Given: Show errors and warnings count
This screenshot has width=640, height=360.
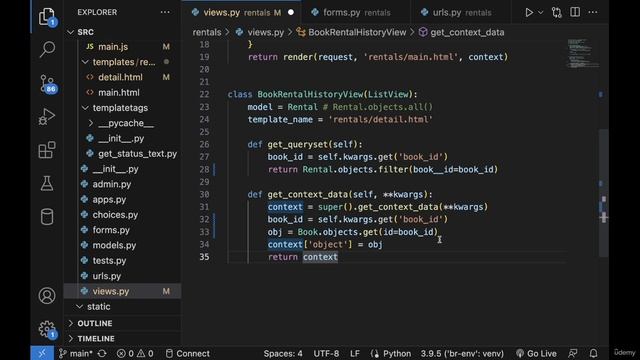Looking at the screenshot, I should [135, 353].
